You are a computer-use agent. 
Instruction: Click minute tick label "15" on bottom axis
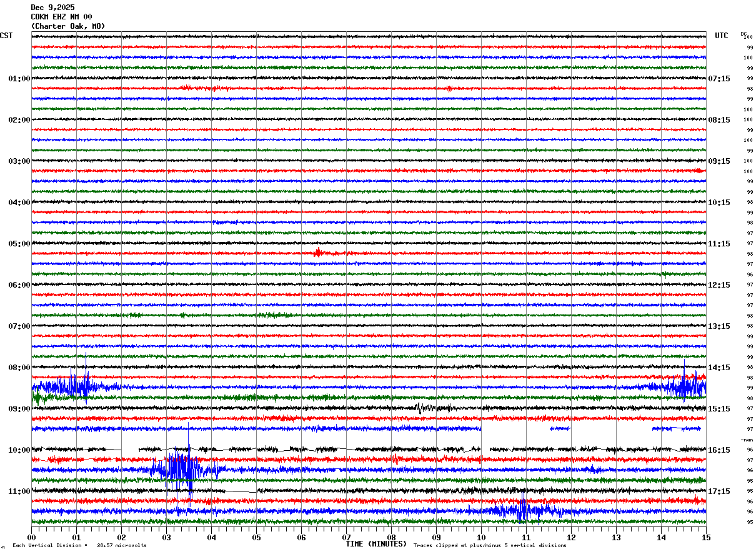point(706,537)
